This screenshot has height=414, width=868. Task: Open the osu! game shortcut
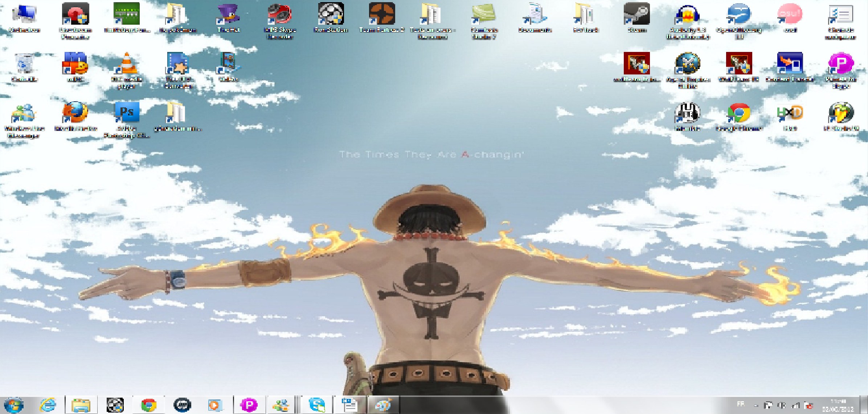click(790, 17)
